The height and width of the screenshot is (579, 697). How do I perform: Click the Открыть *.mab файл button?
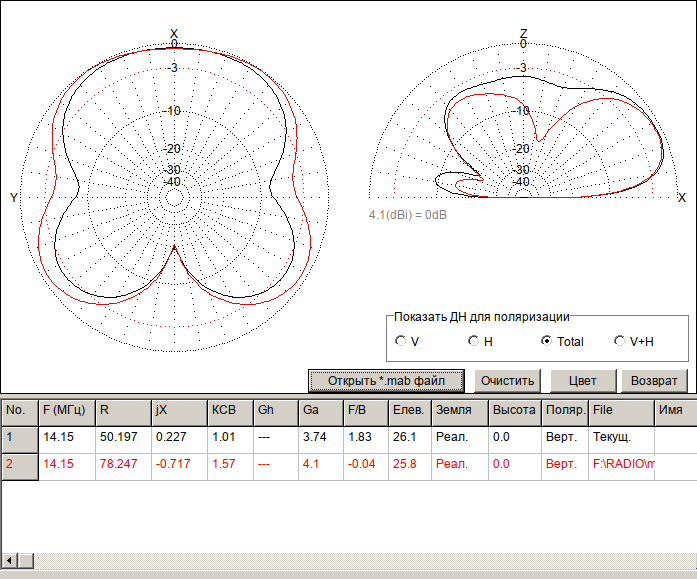click(x=387, y=381)
